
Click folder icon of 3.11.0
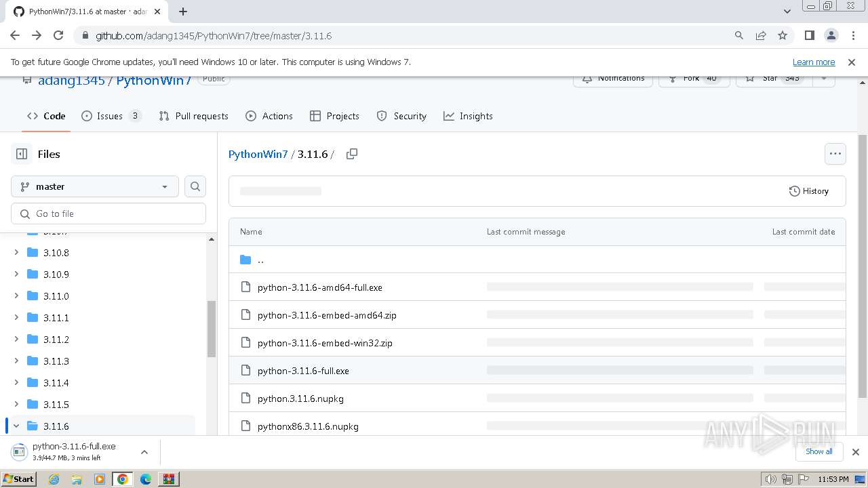tap(33, 296)
